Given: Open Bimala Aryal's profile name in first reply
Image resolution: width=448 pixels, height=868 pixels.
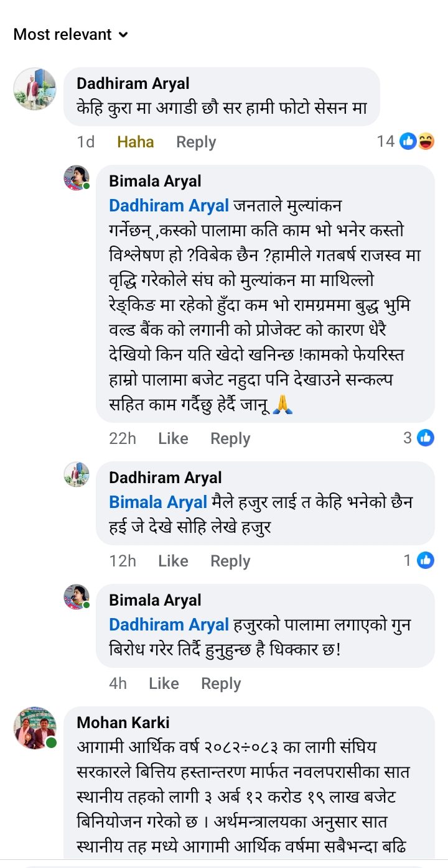Looking at the screenshot, I should 155,181.
